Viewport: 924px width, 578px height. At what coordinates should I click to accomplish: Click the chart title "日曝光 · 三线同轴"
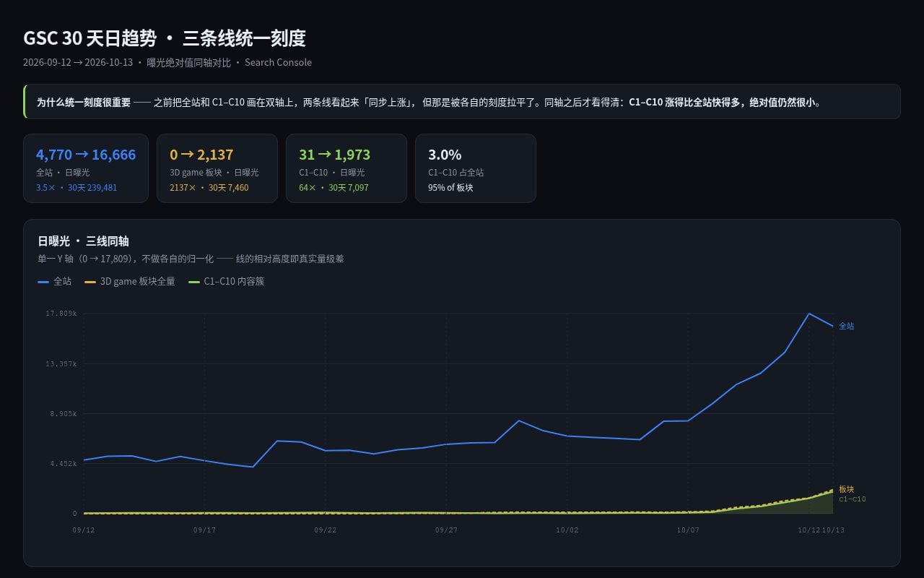click(83, 241)
